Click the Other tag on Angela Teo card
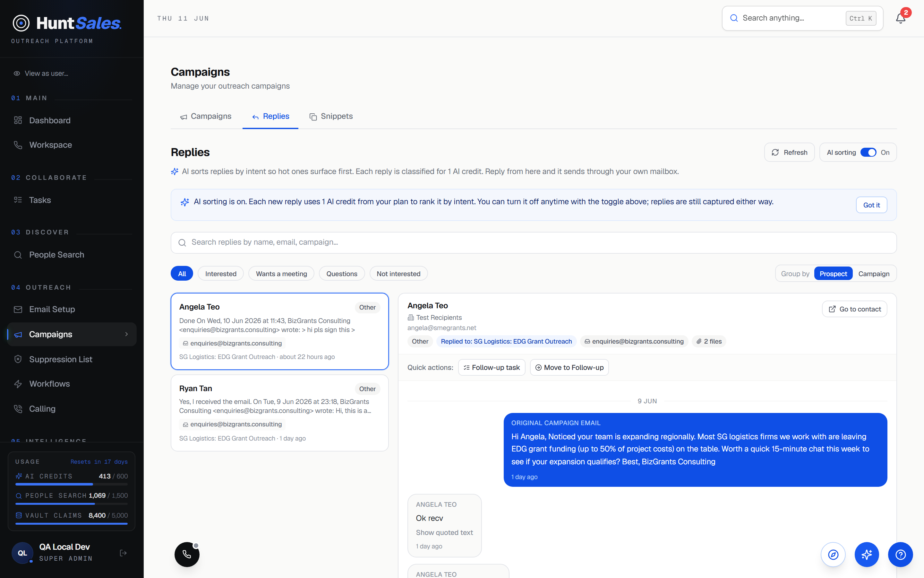Image resolution: width=924 pixels, height=578 pixels. (367, 307)
